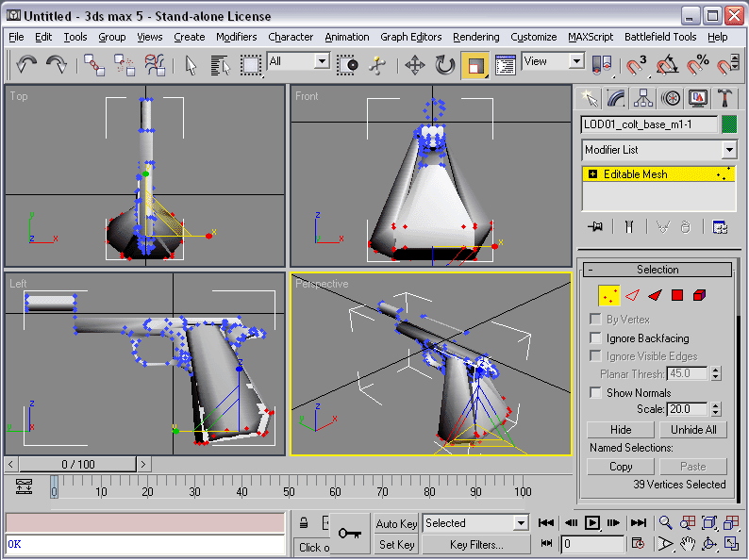This screenshot has height=560, width=749.
Task: Click the Named Selections Copy button
Action: click(621, 467)
